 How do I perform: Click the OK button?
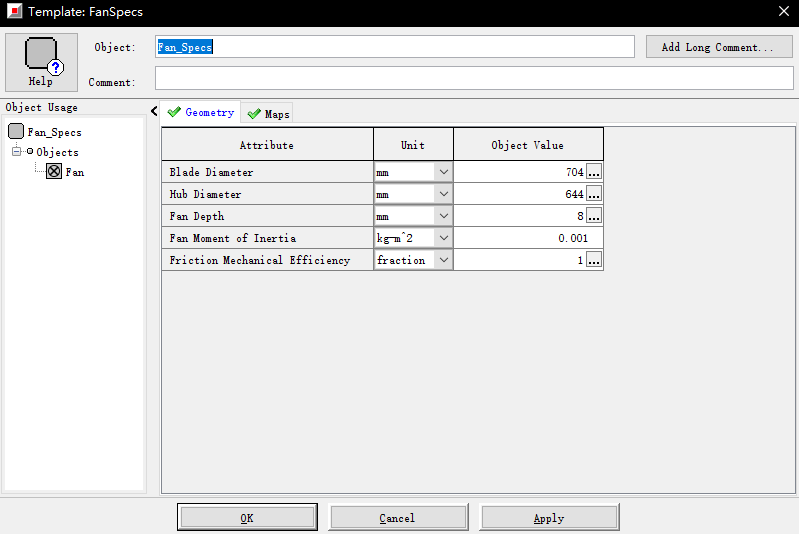point(247,518)
